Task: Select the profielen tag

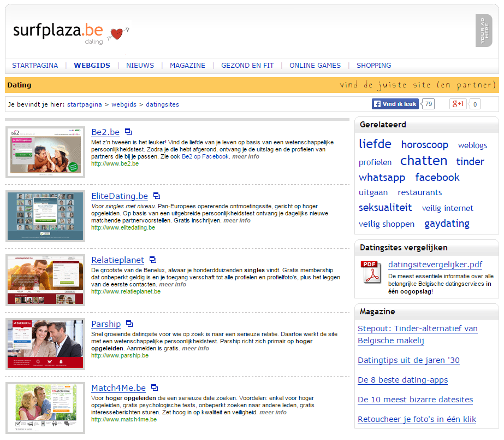Action: click(x=375, y=162)
